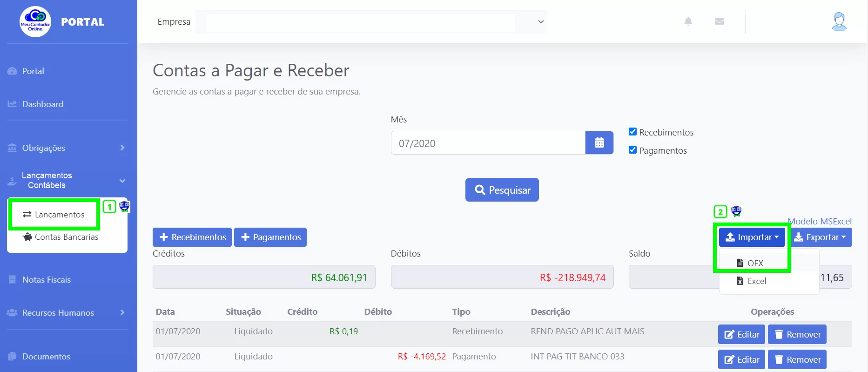868x372 pixels.
Task: Click the Recursos Humanos people icon
Action: click(12, 313)
